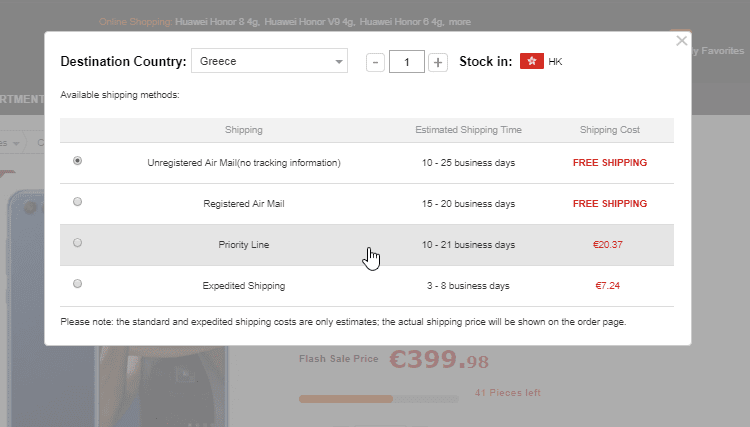Select Registered Air Mail radio button
Image resolution: width=750 pixels, height=427 pixels.
(77, 202)
